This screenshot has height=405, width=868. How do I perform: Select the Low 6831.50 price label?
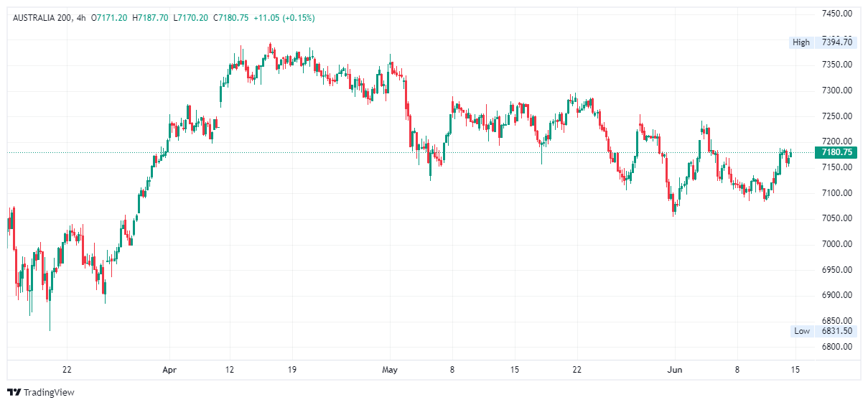coord(823,331)
